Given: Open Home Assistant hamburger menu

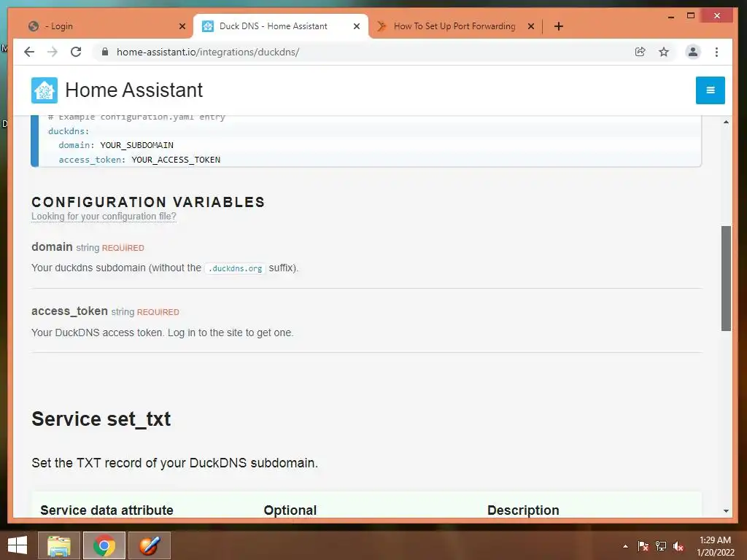Looking at the screenshot, I should pyautogui.click(x=711, y=90).
